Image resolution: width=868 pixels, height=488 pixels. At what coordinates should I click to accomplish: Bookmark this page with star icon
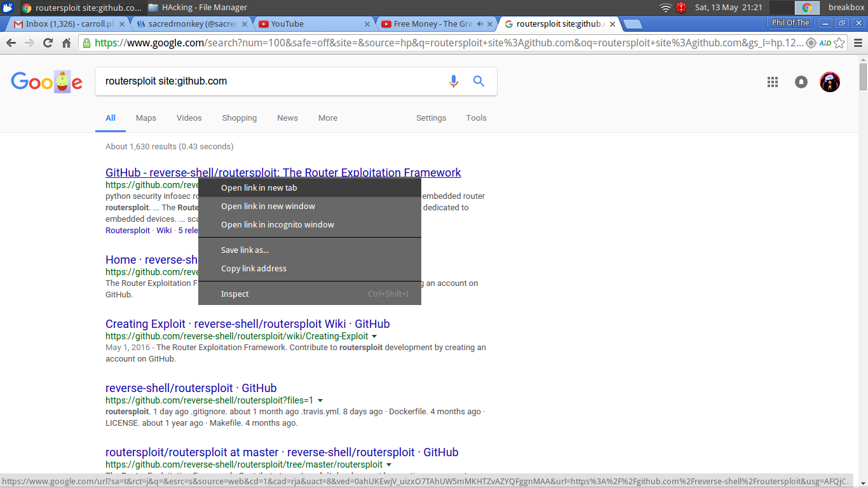tap(839, 43)
